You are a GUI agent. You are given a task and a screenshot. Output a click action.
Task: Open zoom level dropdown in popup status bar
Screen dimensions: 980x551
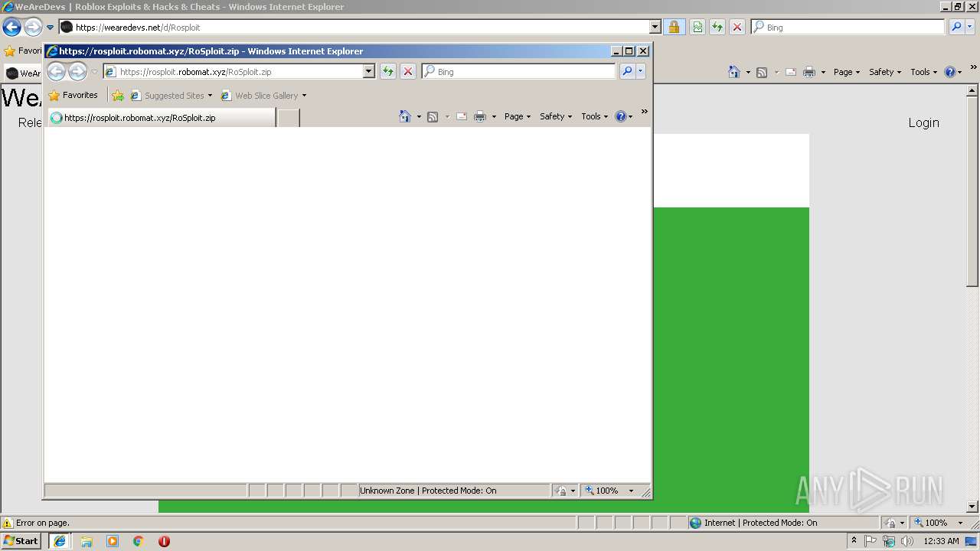[631, 491]
